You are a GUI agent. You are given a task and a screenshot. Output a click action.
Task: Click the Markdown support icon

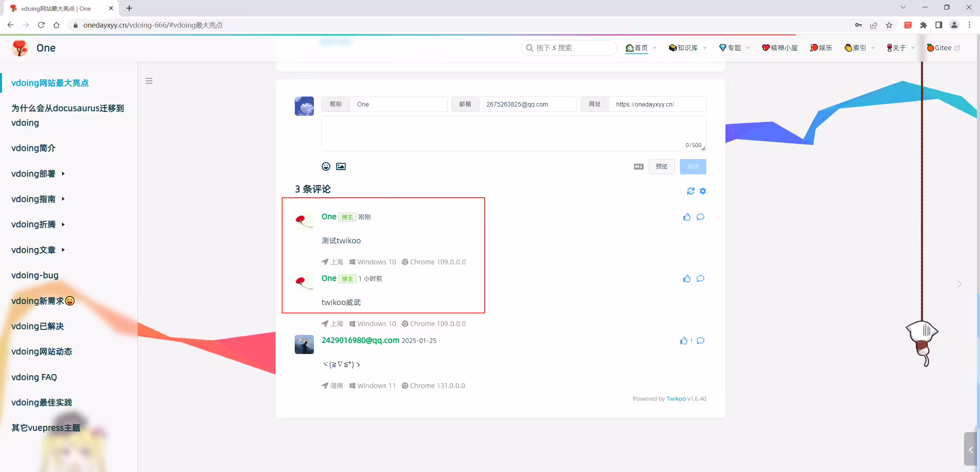pos(639,167)
